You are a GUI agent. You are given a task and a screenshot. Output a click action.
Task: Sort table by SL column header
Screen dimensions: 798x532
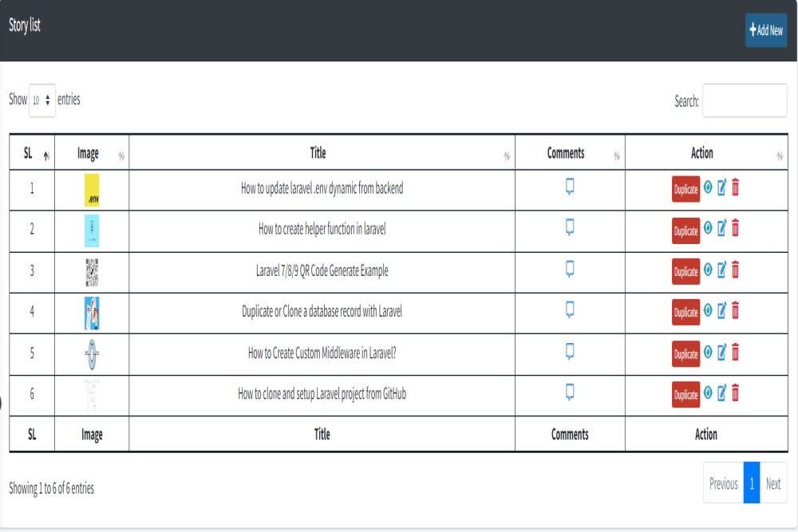[x=31, y=153]
